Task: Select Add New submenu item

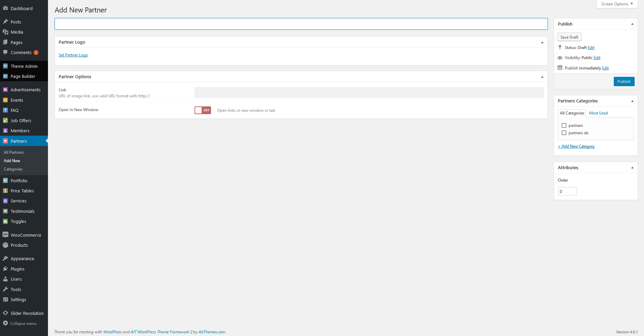Action: click(12, 161)
